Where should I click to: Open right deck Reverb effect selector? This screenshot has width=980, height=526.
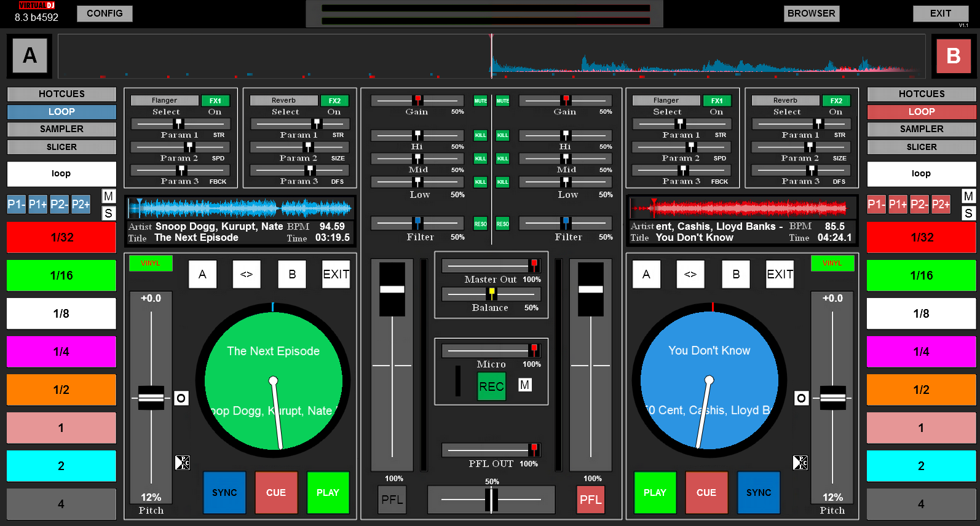785,100
